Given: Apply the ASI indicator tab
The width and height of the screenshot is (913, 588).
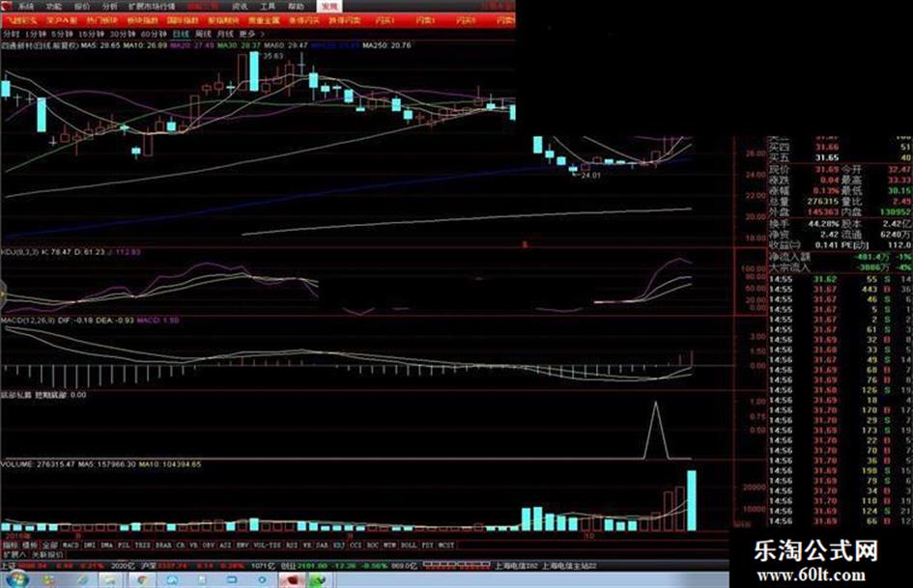Looking at the screenshot, I should 225,546.
